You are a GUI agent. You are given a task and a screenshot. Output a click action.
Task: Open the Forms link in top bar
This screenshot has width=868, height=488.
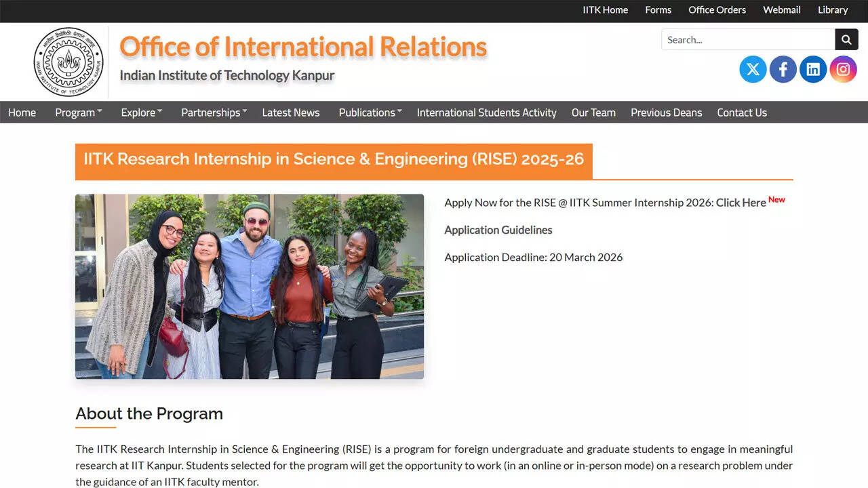(x=658, y=9)
